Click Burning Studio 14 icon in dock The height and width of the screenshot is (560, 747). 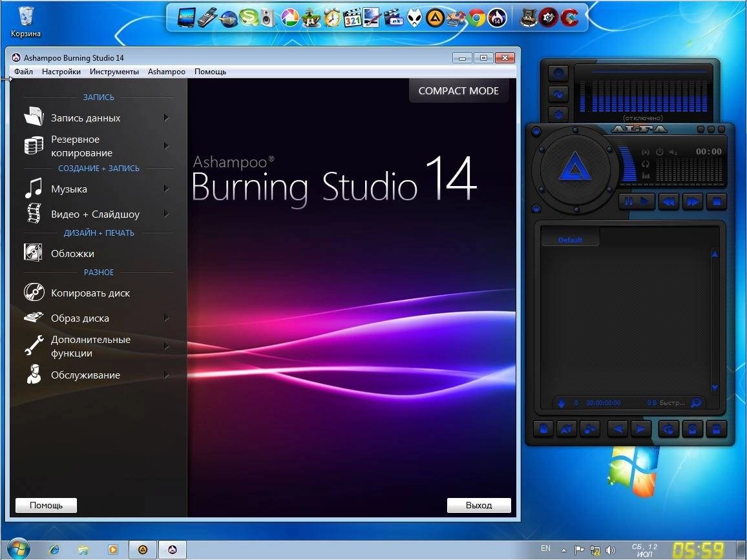[497, 18]
